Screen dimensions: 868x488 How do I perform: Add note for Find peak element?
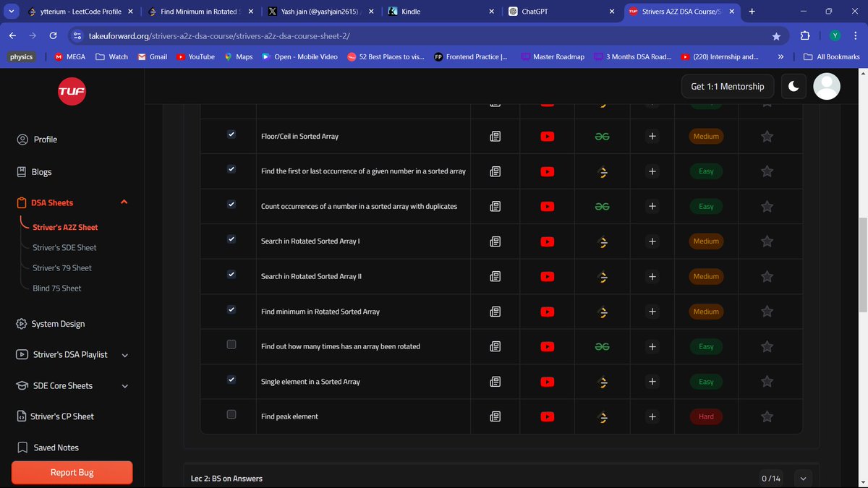click(652, 416)
